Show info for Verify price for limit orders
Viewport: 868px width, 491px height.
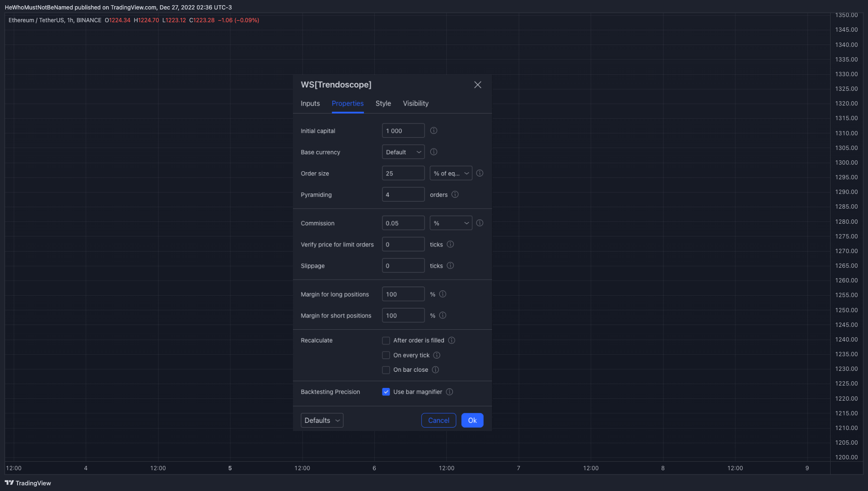point(450,244)
